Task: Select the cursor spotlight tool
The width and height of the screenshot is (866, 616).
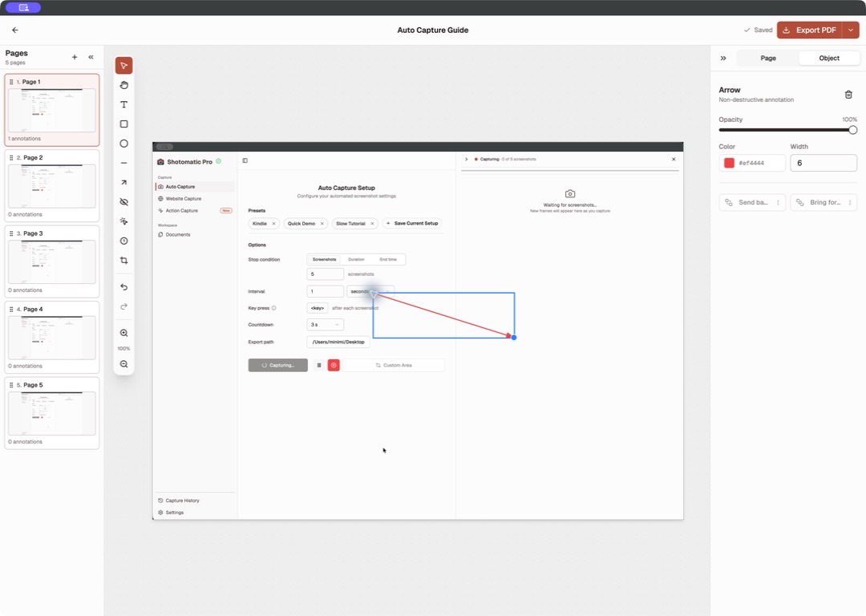Action: pyautogui.click(x=123, y=221)
